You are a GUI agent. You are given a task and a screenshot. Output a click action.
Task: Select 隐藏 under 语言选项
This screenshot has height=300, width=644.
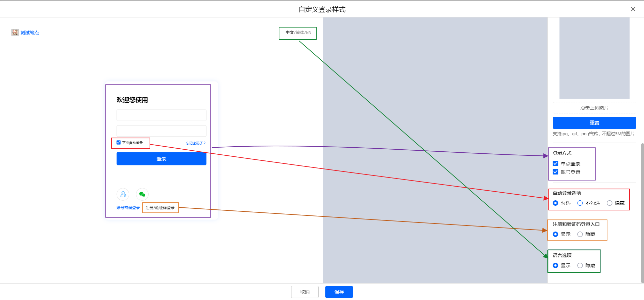click(580, 265)
